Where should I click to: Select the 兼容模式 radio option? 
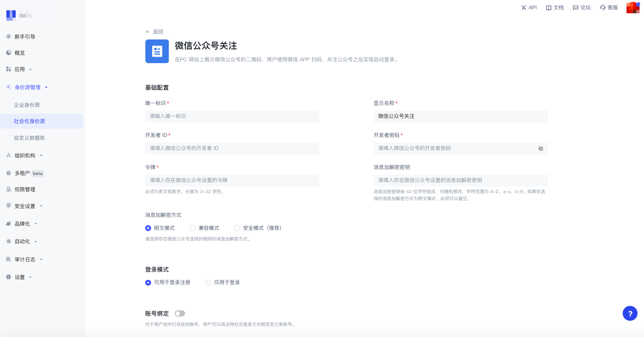[192, 228]
